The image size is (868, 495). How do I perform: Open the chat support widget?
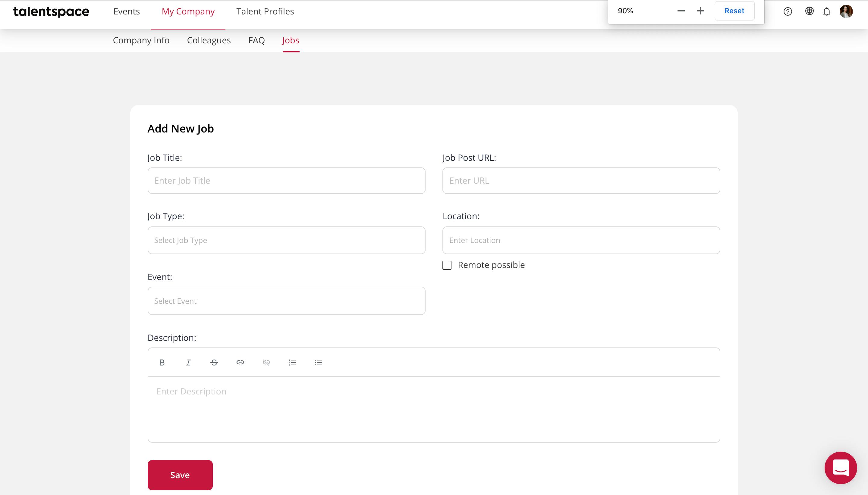(x=841, y=468)
